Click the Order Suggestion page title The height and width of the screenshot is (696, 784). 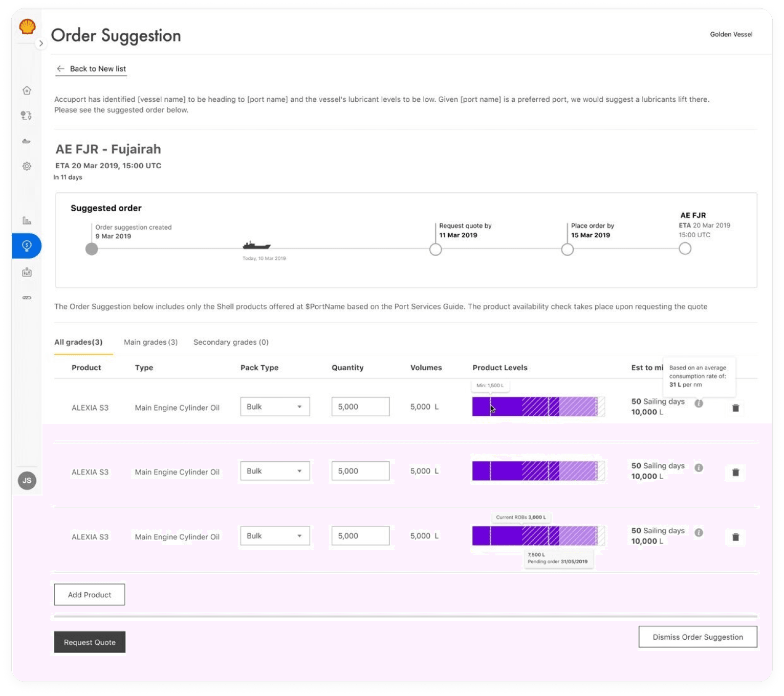click(116, 36)
